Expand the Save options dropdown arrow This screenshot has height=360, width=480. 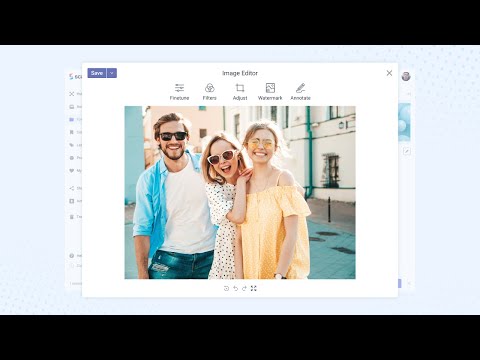(x=112, y=73)
